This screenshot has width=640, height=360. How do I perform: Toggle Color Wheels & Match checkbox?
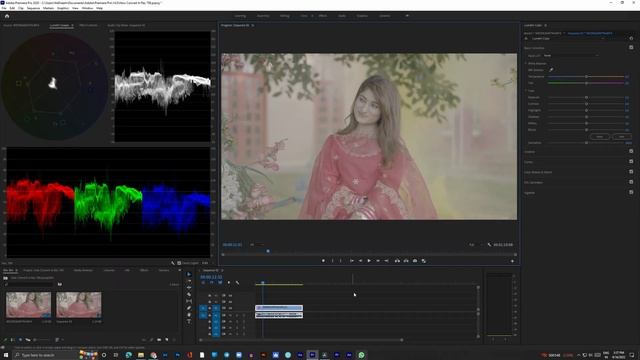[x=631, y=172]
